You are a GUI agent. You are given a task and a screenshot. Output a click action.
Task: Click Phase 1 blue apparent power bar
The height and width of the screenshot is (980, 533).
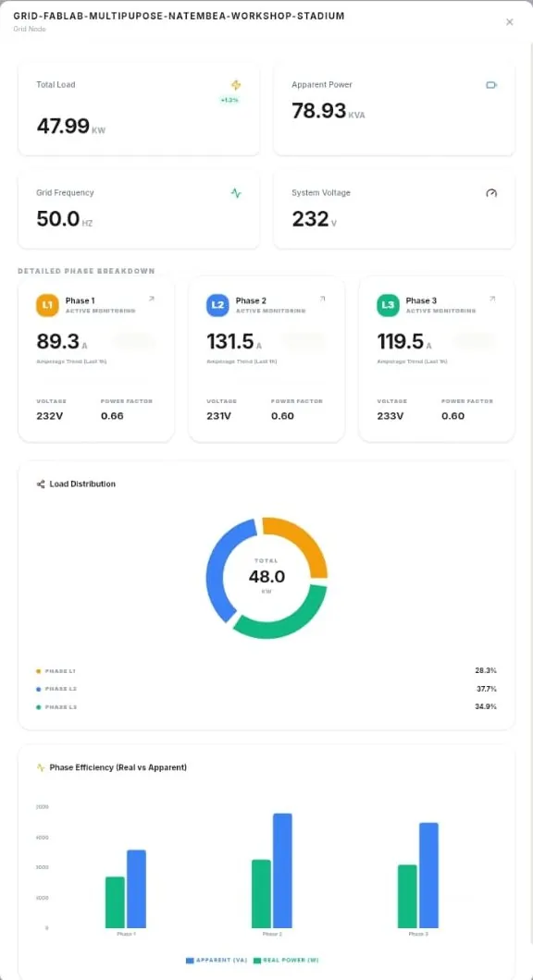click(x=136, y=888)
